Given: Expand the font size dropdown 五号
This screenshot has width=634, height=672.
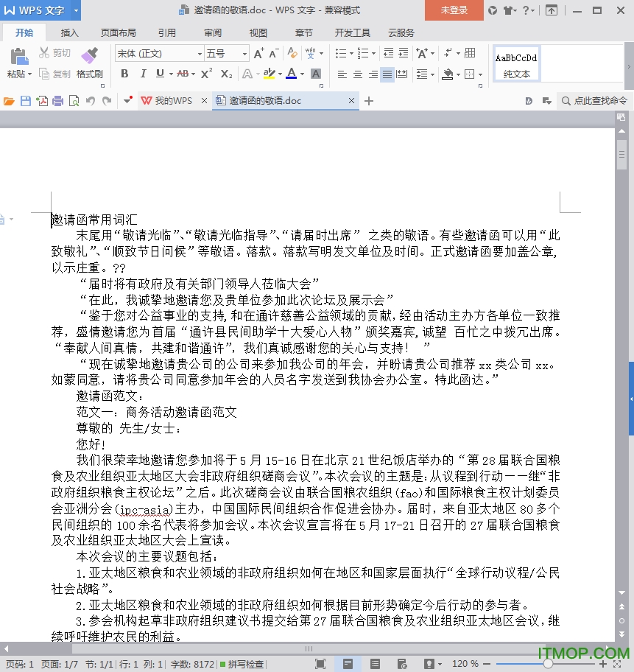Looking at the screenshot, I should pyautogui.click(x=244, y=54).
